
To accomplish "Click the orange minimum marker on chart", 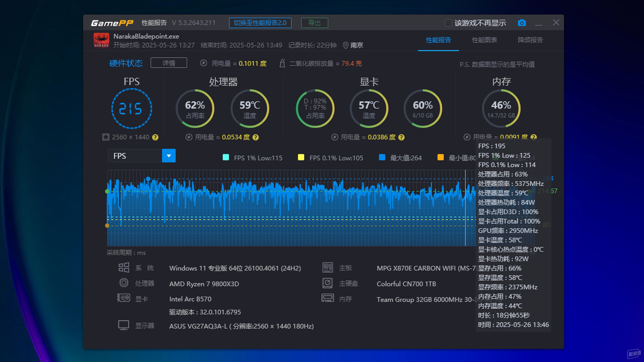I will [107, 226].
